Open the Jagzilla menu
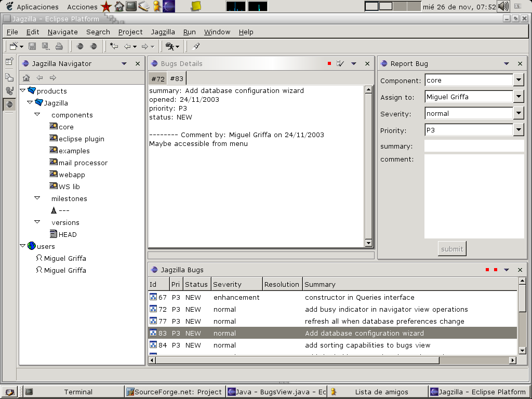 coord(163,32)
